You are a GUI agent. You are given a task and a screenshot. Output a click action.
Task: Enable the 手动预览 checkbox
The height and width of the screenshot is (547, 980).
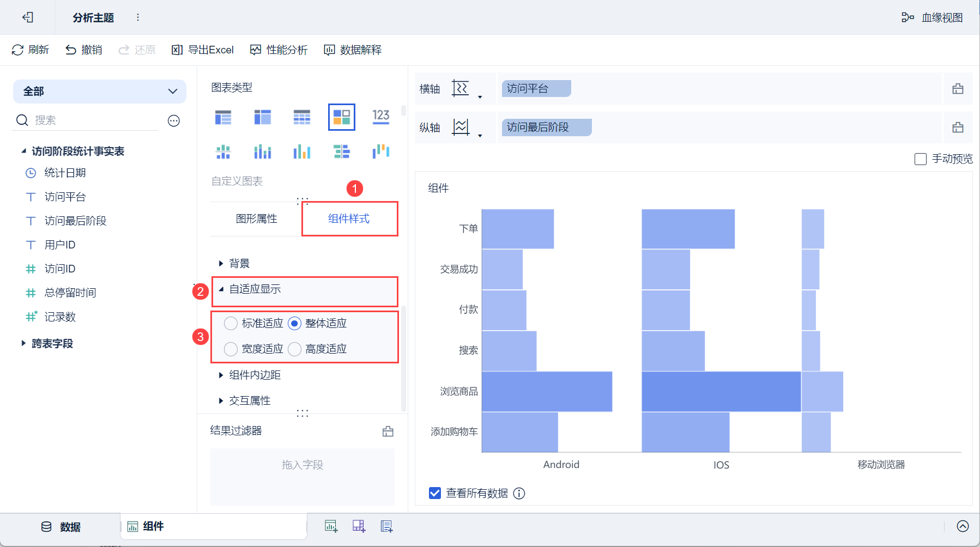click(x=921, y=159)
